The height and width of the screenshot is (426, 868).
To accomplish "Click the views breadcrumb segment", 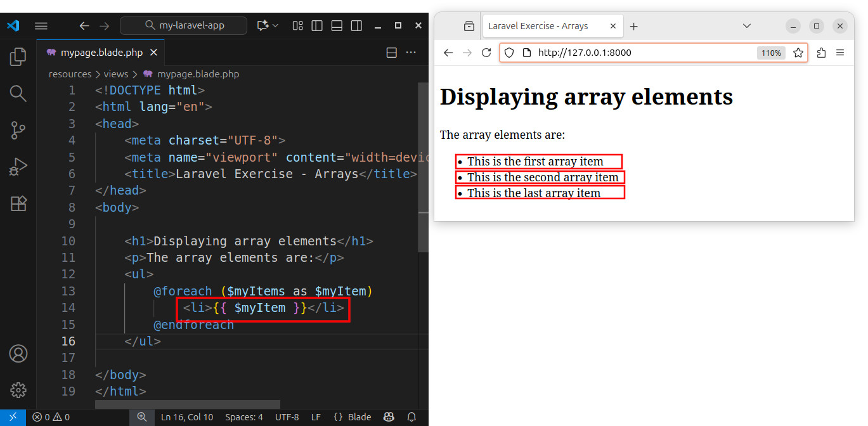I will click(x=116, y=74).
